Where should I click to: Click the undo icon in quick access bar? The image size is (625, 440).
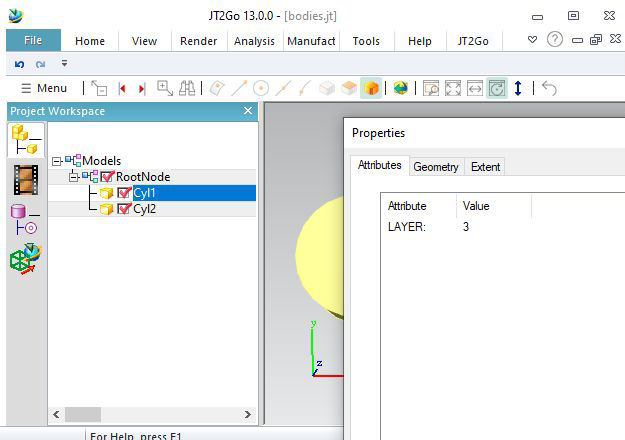(x=20, y=63)
